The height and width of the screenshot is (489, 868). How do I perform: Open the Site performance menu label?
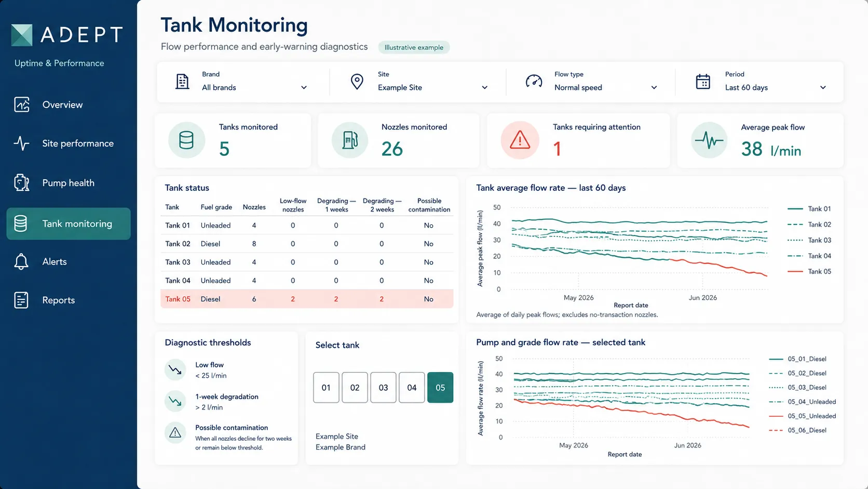tap(78, 143)
